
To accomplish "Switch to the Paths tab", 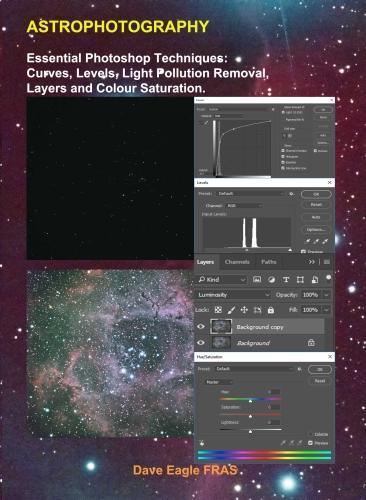I will [269, 262].
